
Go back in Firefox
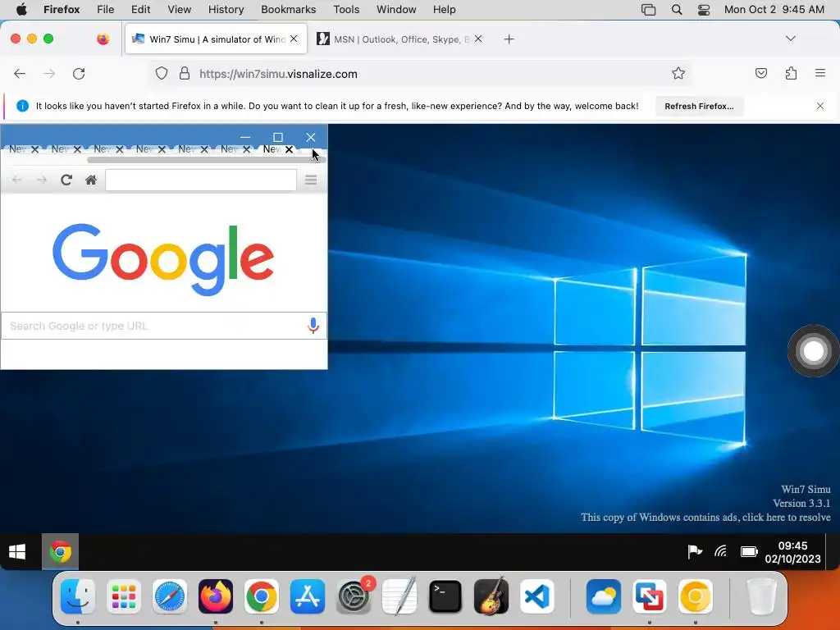(20, 74)
